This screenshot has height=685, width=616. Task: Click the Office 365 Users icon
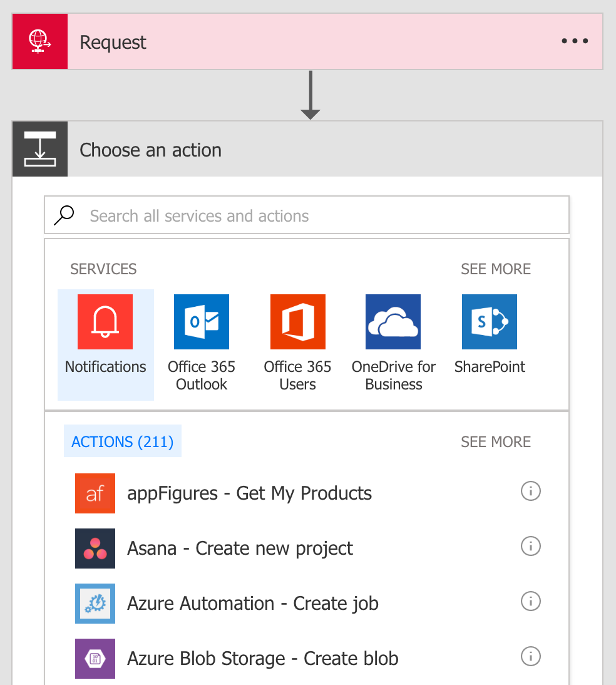tap(297, 321)
